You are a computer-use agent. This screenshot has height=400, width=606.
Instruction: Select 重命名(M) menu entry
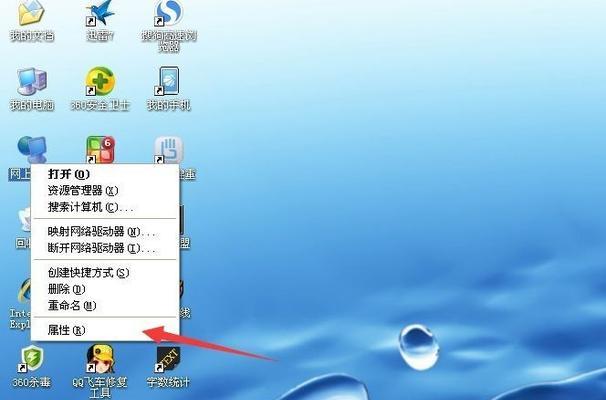coord(105,306)
